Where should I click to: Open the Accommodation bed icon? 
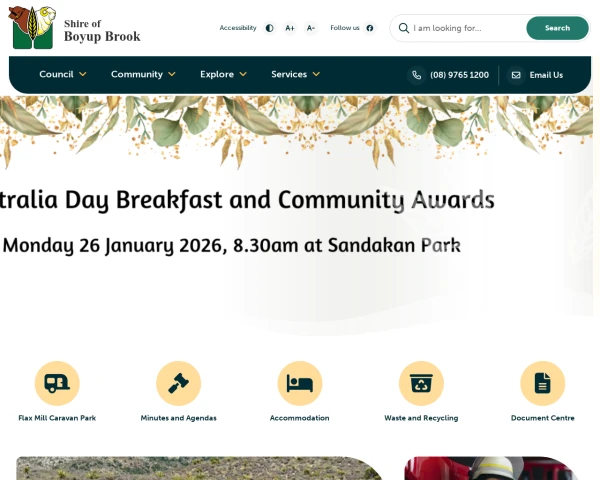[299, 383]
